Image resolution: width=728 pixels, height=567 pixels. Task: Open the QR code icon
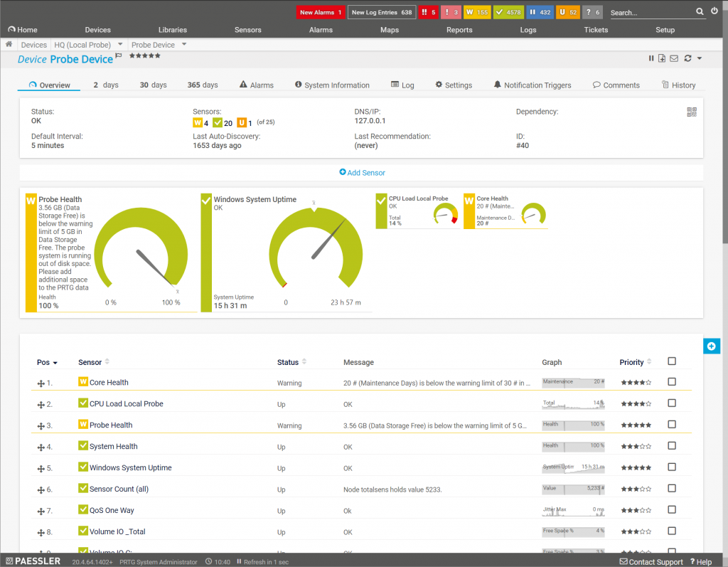click(692, 112)
